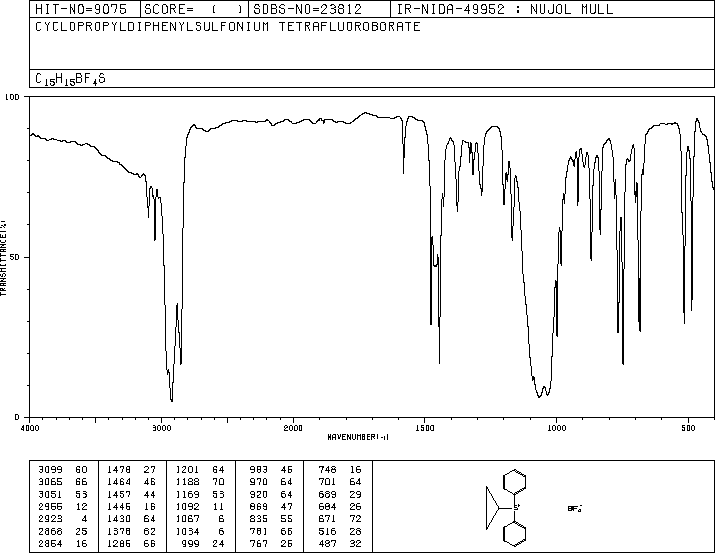Select the 970 peak entry
This screenshot has width=715, height=553.
coord(271,482)
